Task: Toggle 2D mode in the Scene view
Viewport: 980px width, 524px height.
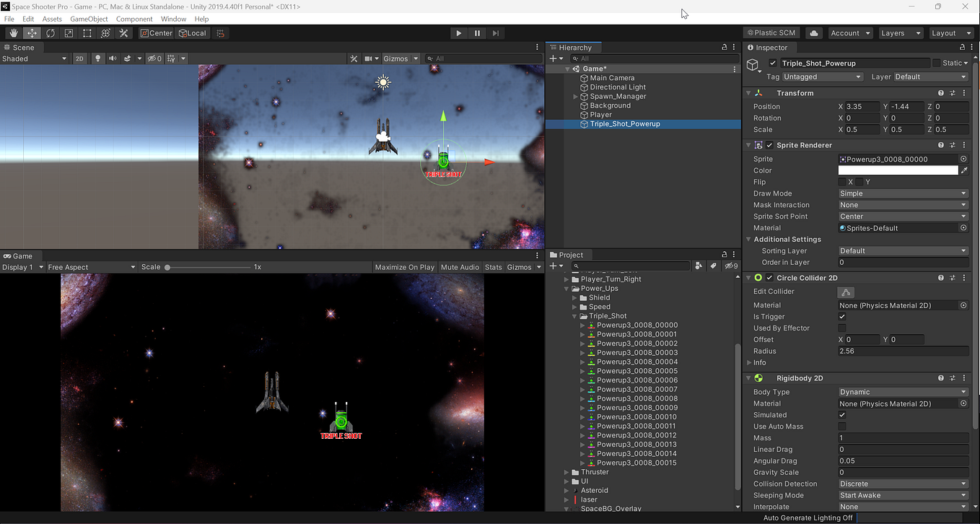Action: coord(79,58)
